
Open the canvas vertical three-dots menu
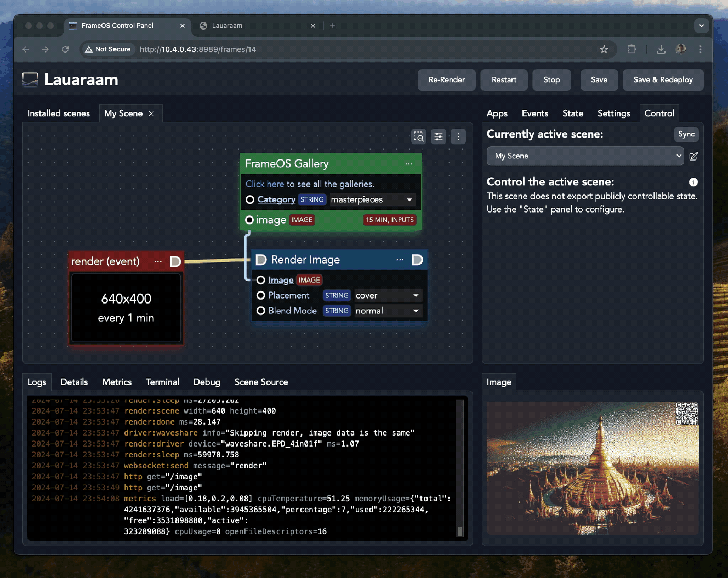pos(458,136)
